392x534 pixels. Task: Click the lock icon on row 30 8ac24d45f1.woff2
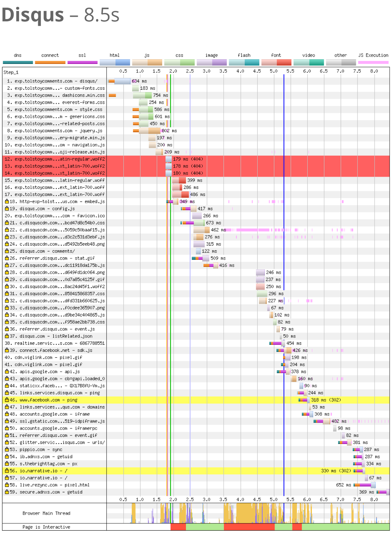tap(7, 286)
